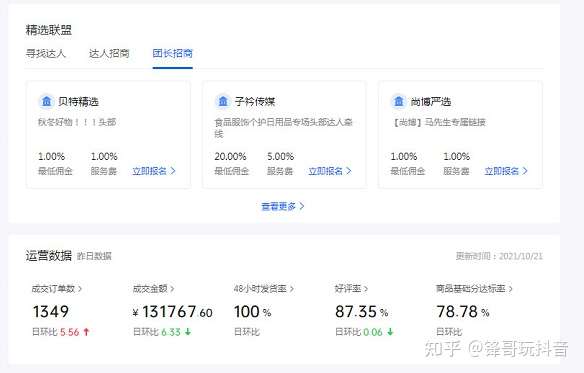Click the 贝特精选 card title
Viewport: 584px width, 373px height.
pos(78,101)
